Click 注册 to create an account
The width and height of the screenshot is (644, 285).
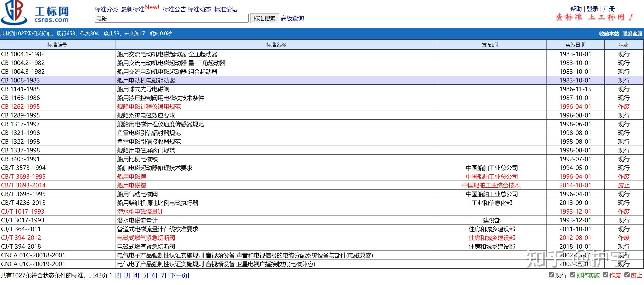609,9
